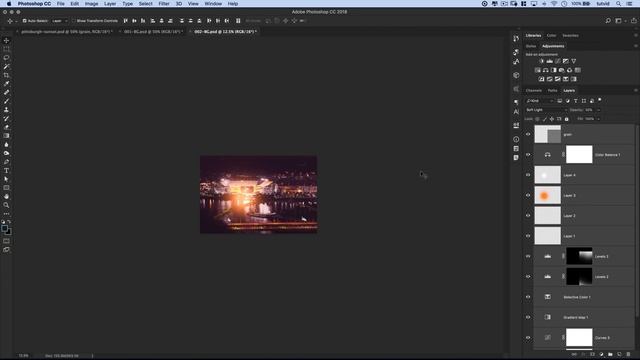Select the Levels 2 layer name

[602, 277]
